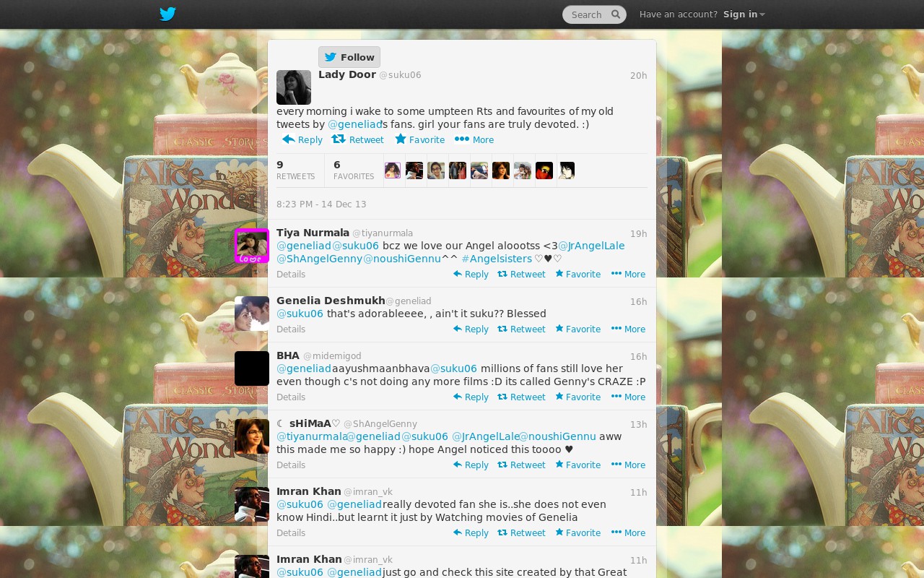Expand Details of Tiya Nurmala's tweet

291,275
